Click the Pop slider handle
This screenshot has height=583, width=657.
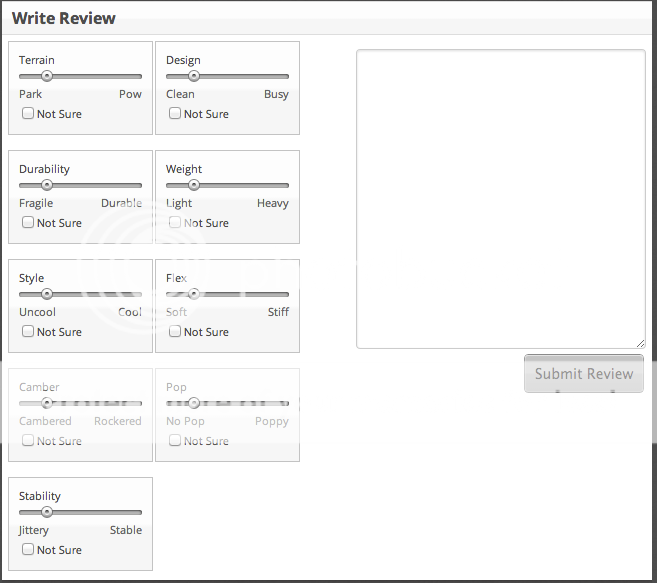click(194, 403)
